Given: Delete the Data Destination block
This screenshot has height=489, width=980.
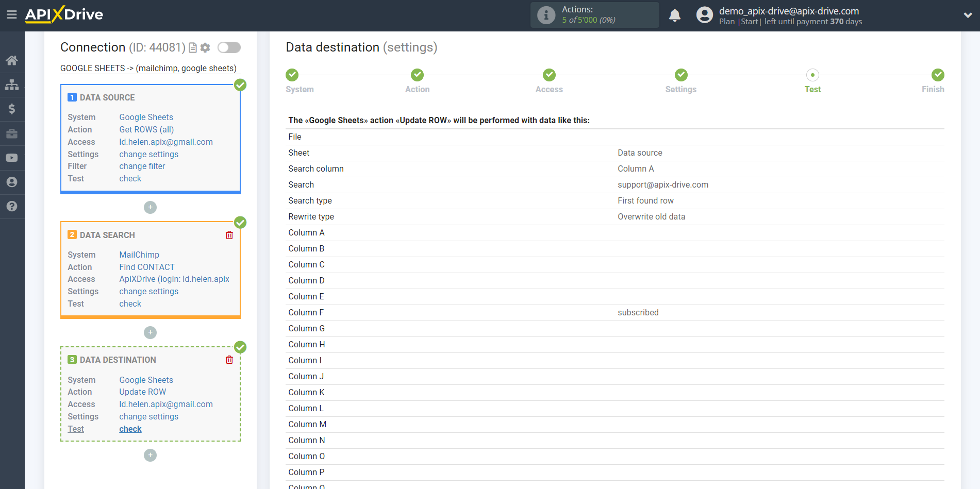Looking at the screenshot, I should pyautogui.click(x=229, y=360).
